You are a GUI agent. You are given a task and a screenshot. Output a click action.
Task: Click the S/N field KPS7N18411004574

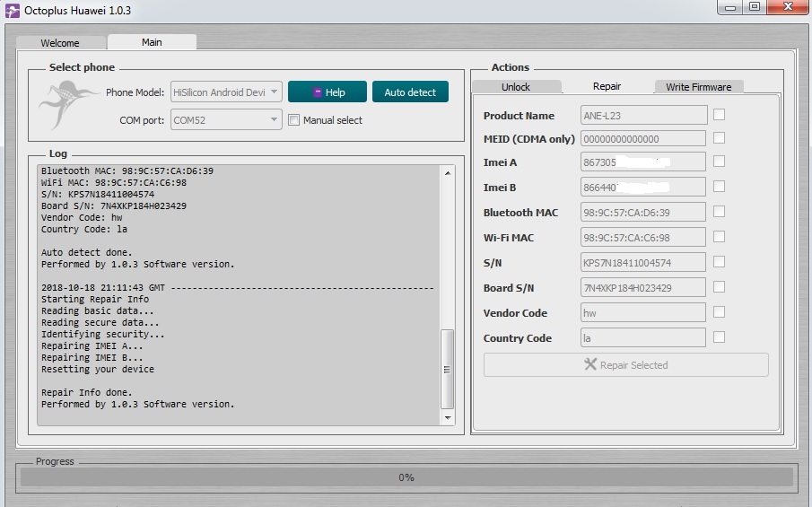click(642, 263)
